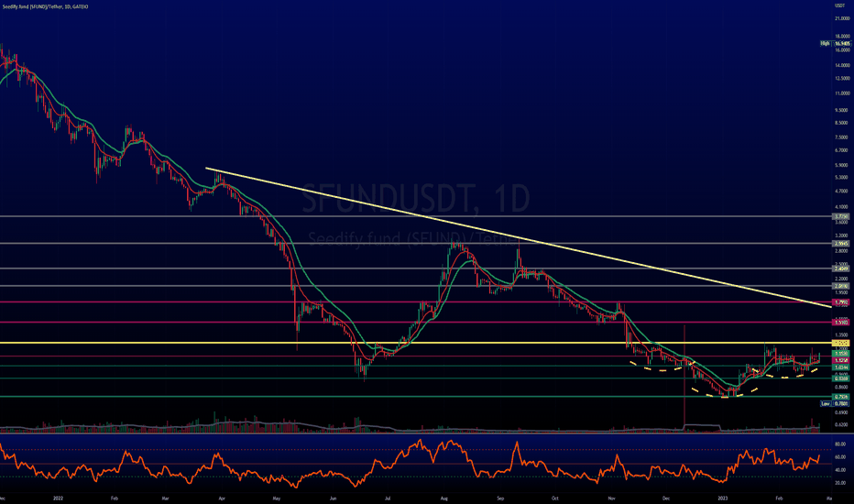Click the 1.5103 magenta price line label

pos(841,323)
